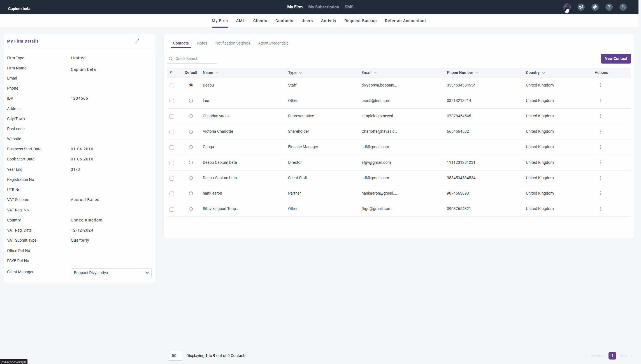The image size is (641, 364).
Task: Click the New Contact button
Action: [x=616, y=59]
